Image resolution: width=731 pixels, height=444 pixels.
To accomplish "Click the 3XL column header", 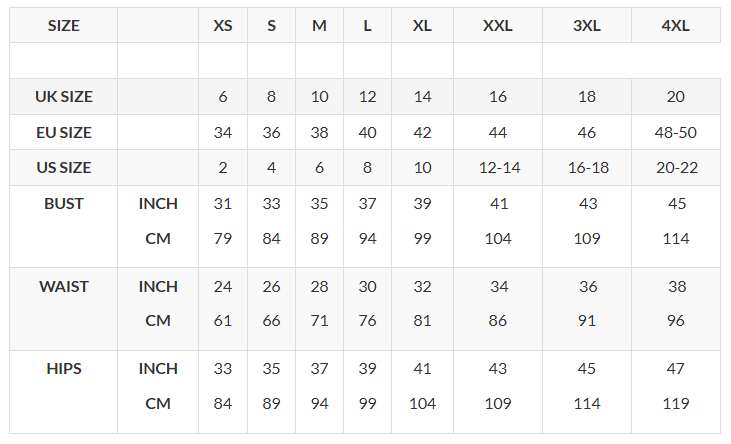I will tap(587, 26).
